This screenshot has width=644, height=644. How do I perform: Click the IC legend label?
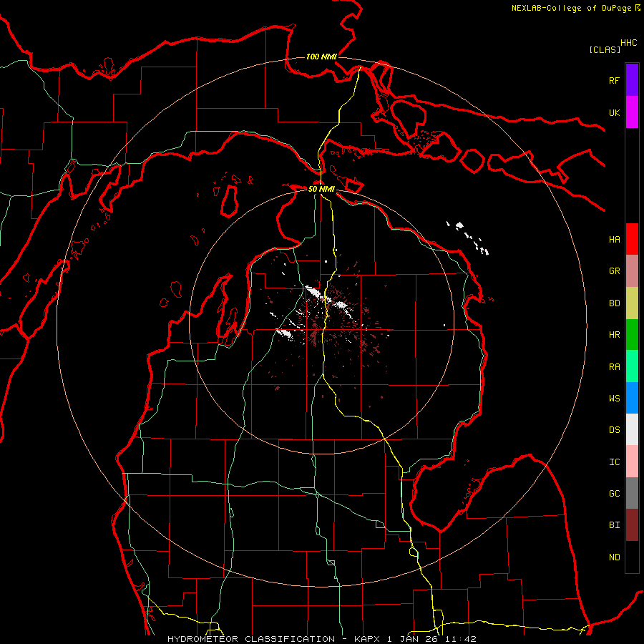(614, 462)
